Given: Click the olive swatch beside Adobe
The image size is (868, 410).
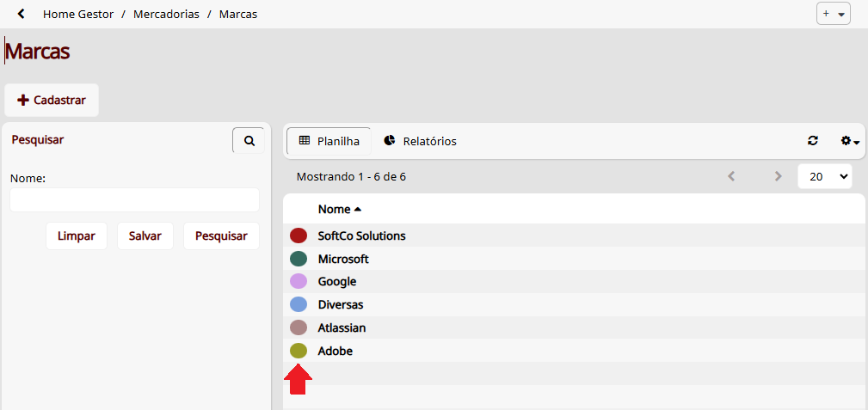Looking at the screenshot, I should [x=299, y=351].
